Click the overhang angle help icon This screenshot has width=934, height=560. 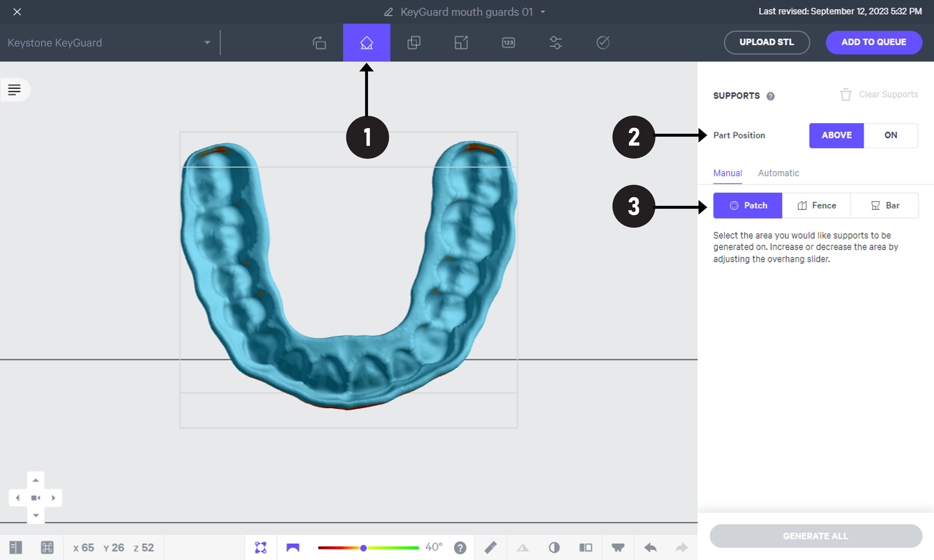[x=460, y=547]
